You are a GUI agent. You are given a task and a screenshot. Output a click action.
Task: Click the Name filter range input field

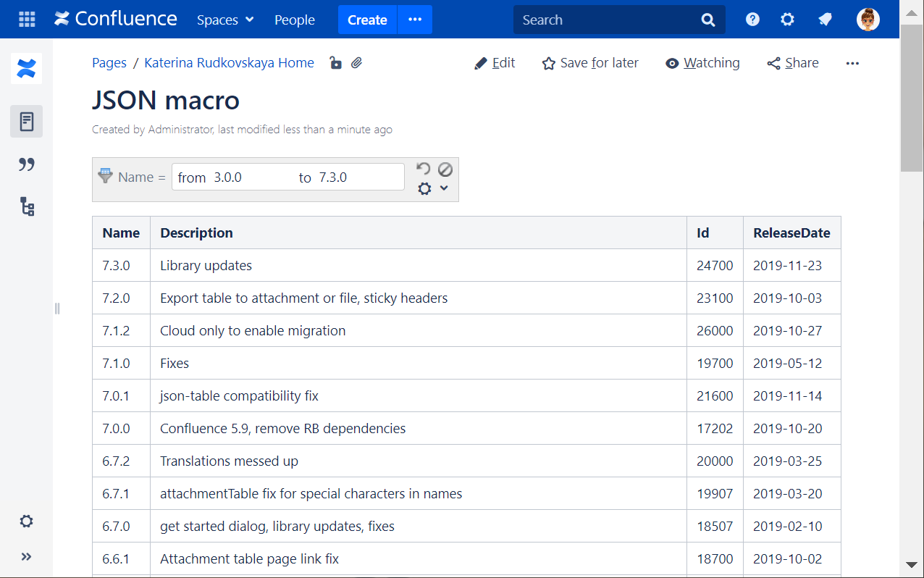click(287, 177)
